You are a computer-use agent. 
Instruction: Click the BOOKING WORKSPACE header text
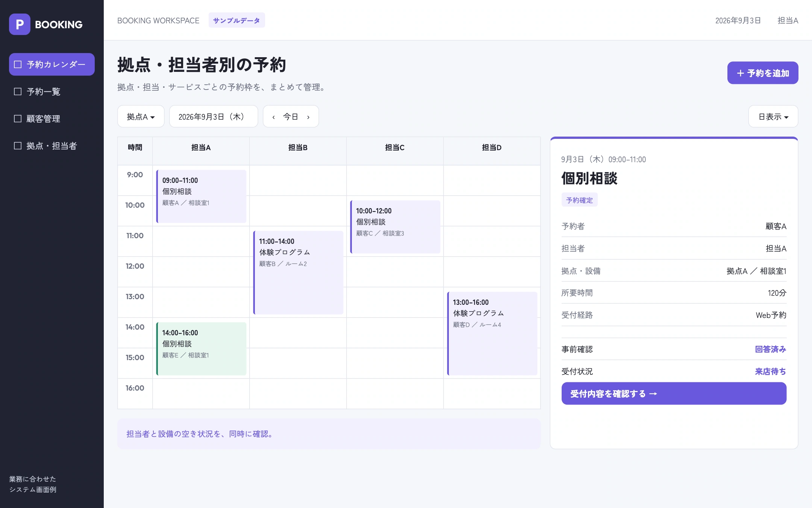(158, 21)
